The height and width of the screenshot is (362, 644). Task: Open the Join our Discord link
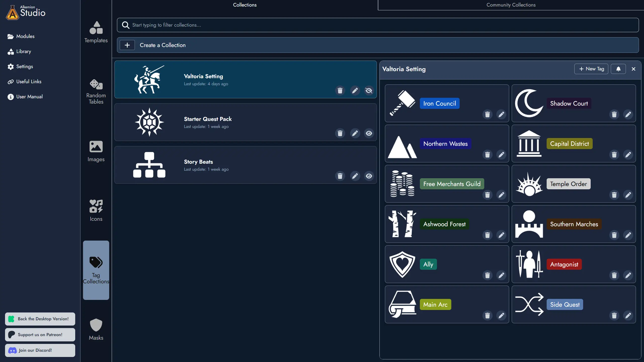click(x=40, y=350)
